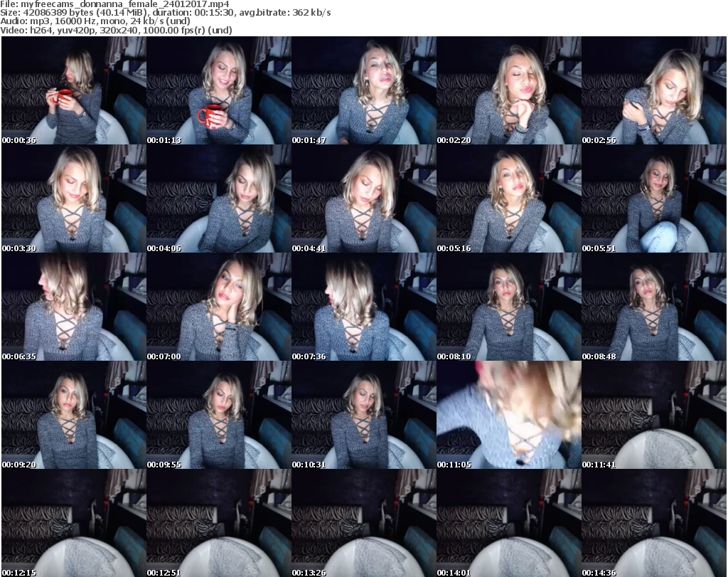Click the Audio info line mp3, 16000 Hz
The height and width of the screenshot is (577, 728).
[95, 21]
